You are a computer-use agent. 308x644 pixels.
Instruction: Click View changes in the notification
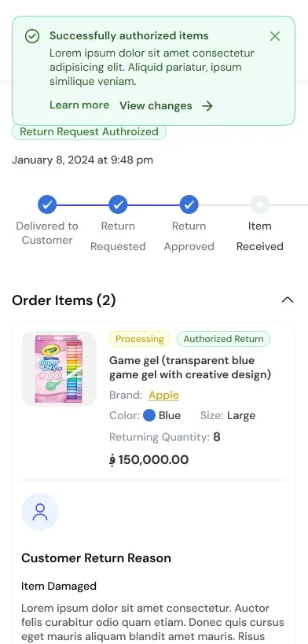tap(156, 106)
